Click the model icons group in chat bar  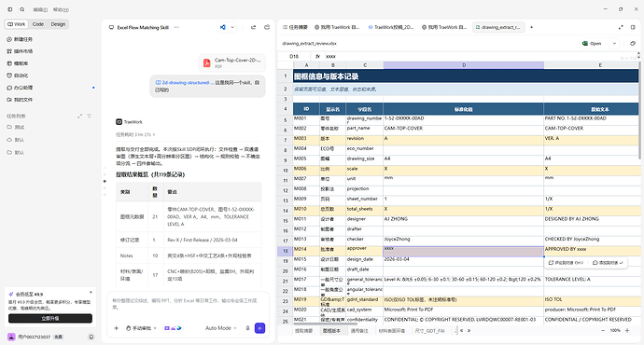pyautogui.click(x=173, y=328)
